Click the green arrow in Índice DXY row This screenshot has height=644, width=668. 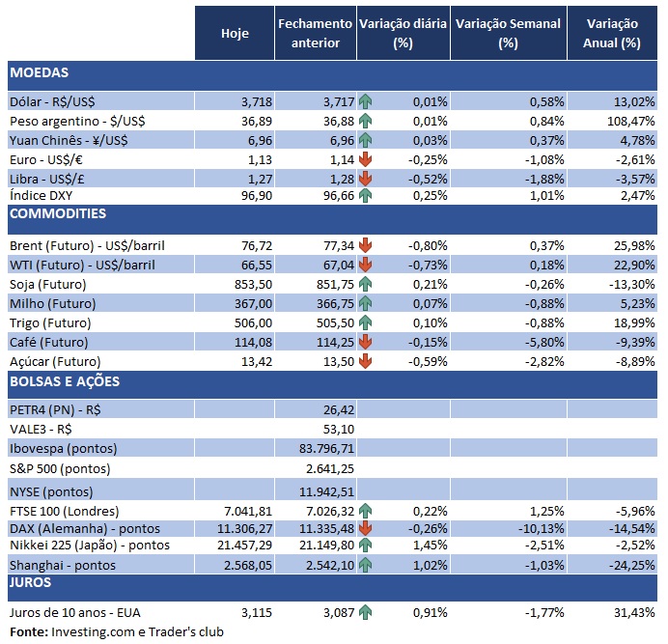click(365, 196)
